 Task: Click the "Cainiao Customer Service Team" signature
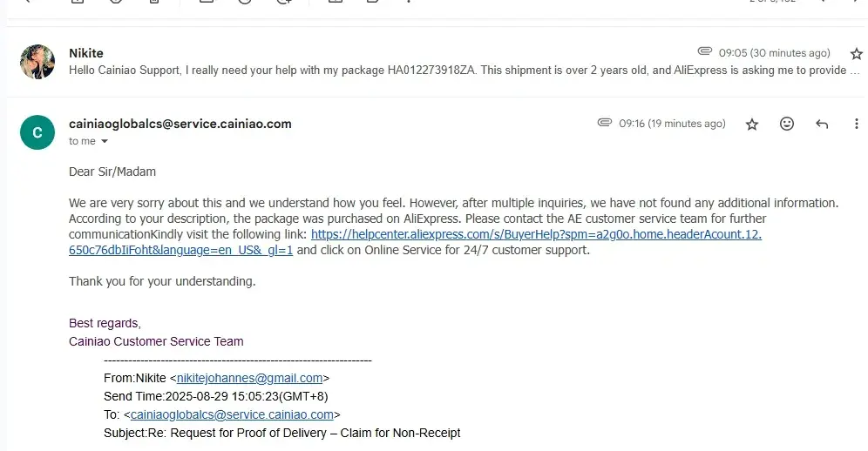pyautogui.click(x=156, y=341)
